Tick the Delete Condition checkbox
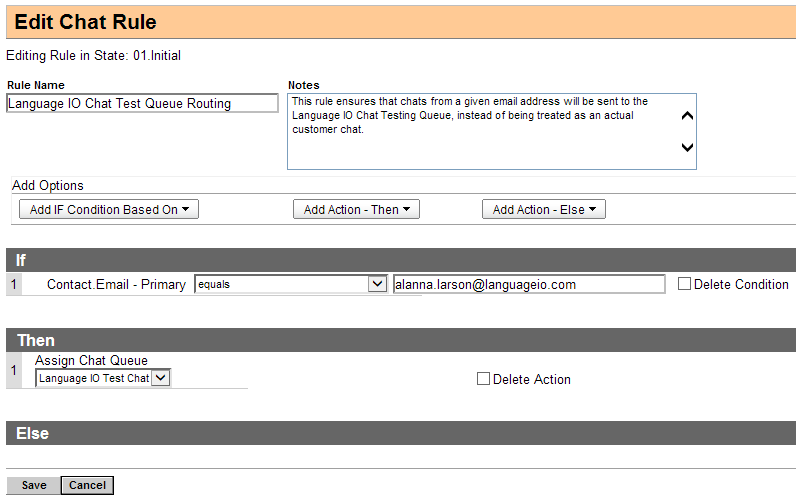 point(684,284)
